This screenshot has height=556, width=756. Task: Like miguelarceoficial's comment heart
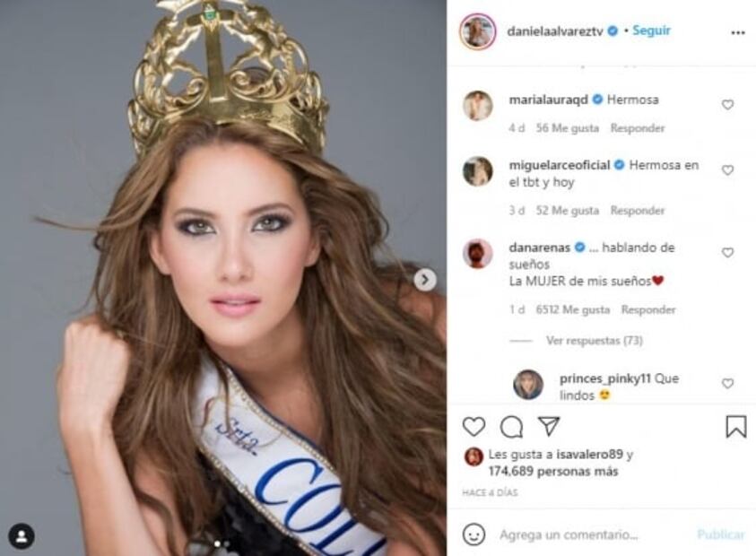click(x=727, y=170)
